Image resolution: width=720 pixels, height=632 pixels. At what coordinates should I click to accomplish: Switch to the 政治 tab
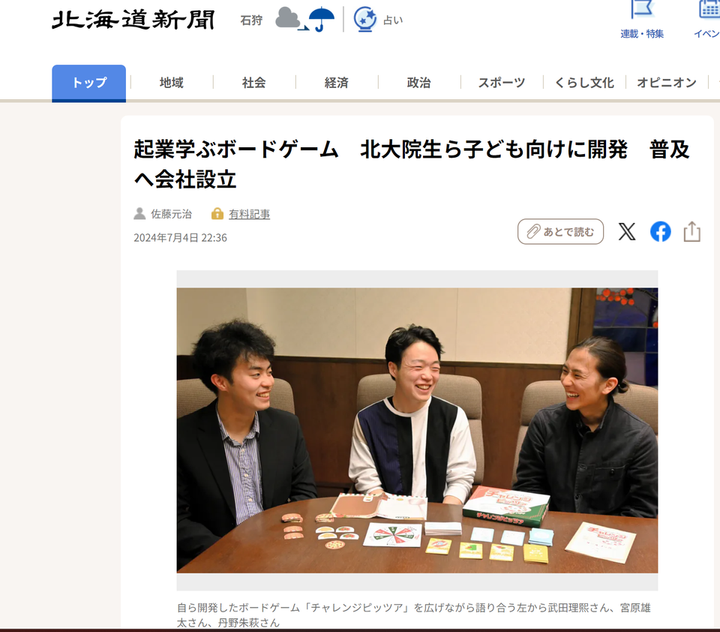tap(419, 83)
